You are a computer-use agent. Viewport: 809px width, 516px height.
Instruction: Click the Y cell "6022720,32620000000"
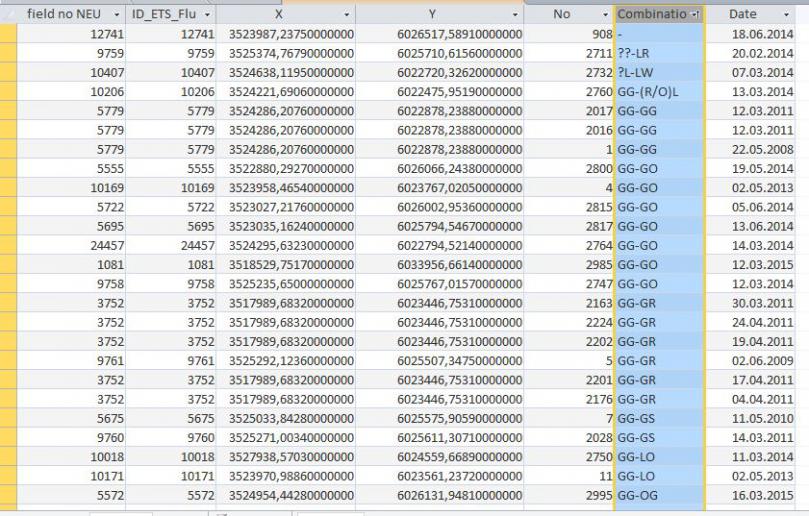[440, 73]
